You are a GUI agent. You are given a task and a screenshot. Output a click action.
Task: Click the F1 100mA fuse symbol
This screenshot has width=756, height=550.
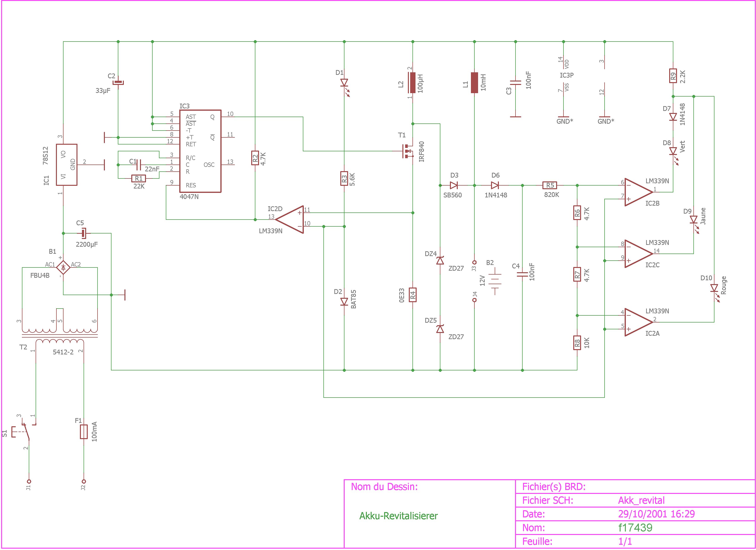84,432
